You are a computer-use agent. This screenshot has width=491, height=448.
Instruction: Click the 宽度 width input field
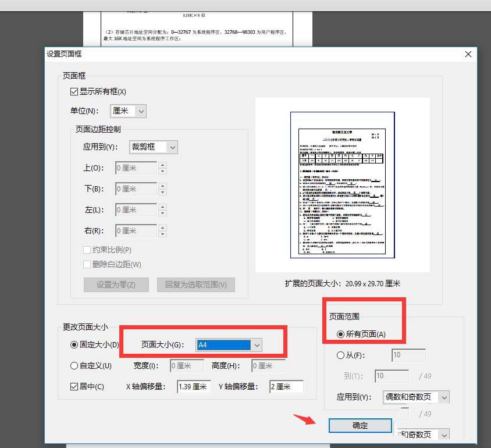tap(187, 365)
